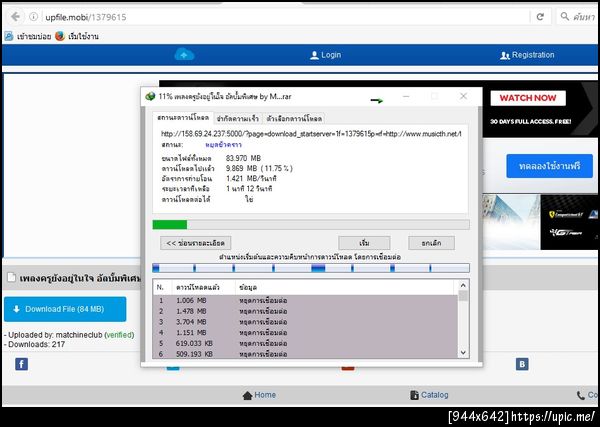The height and width of the screenshot is (427, 600).
Task: Click the WATCH NOW ad button
Action: [x=528, y=98]
